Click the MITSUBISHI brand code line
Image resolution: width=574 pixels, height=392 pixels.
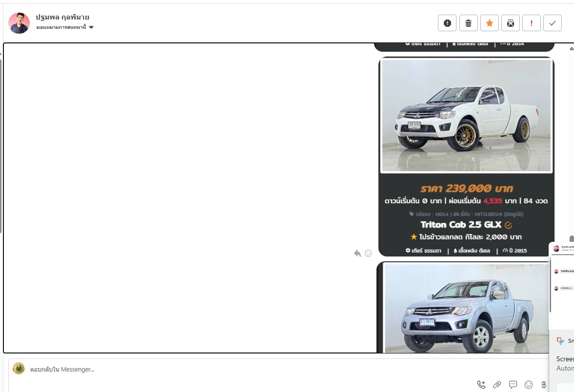point(466,214)
